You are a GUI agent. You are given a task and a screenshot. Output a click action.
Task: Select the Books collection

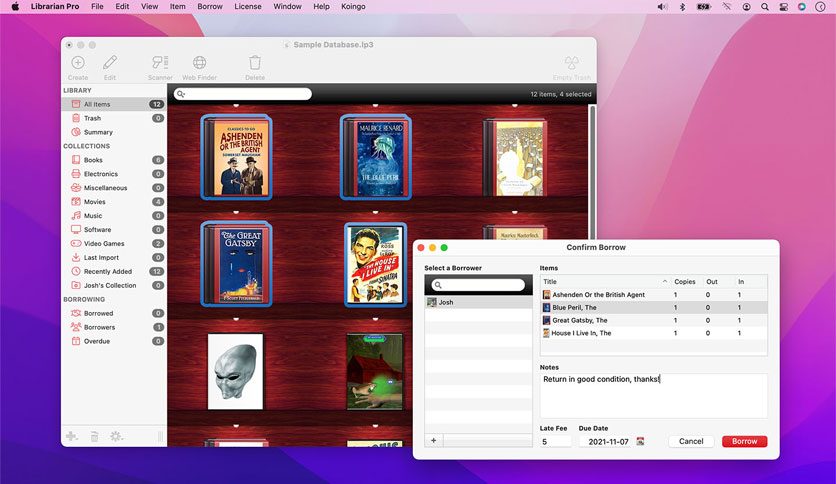pos(114,159)
